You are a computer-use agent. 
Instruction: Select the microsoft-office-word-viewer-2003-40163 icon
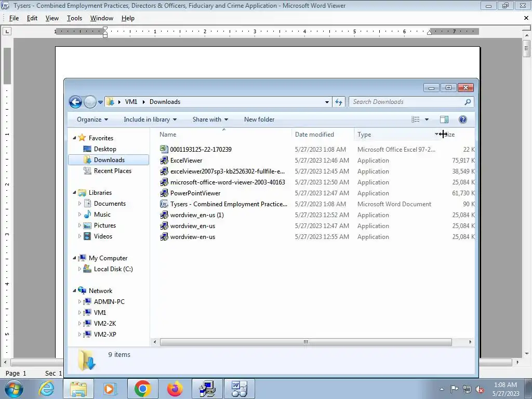(164, 182)
